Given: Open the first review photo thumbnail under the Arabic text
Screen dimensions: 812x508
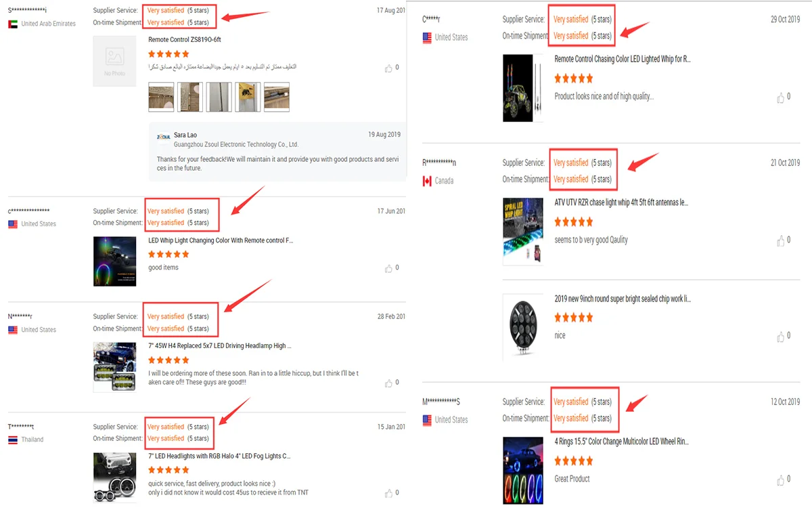Looking at the screenshot, I should [161, 97].
